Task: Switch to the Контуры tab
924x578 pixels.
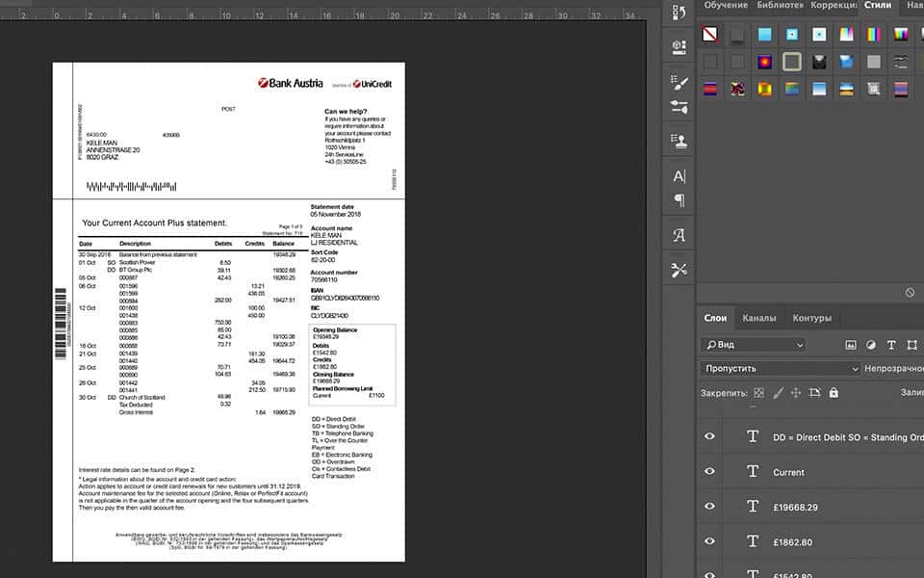Action: (812, 318)
